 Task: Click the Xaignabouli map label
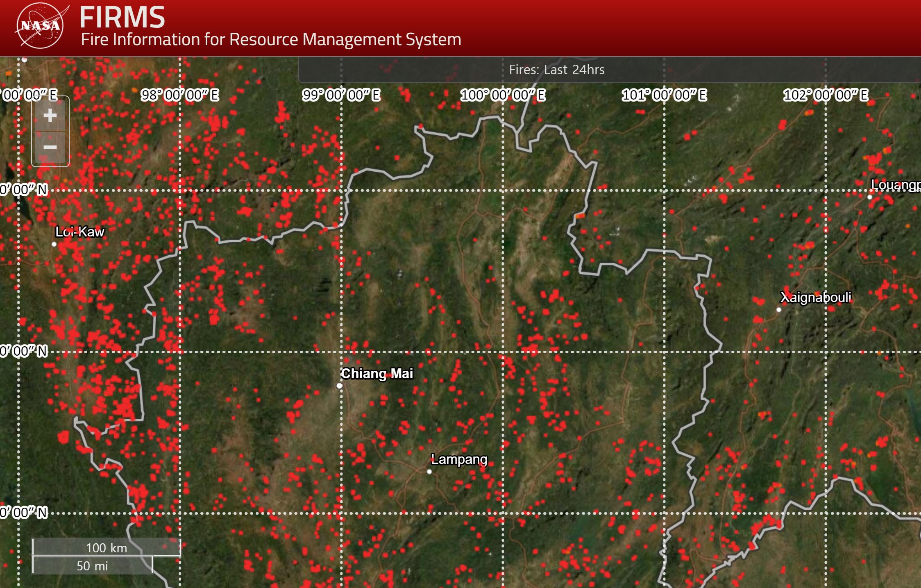click(816, 297)
